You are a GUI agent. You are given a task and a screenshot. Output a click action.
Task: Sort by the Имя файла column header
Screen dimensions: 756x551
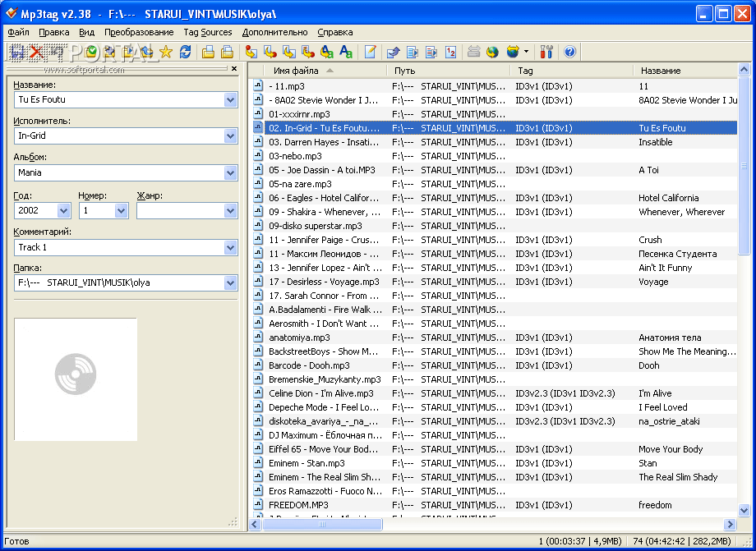pyautogui.click(x=325, y=71)
